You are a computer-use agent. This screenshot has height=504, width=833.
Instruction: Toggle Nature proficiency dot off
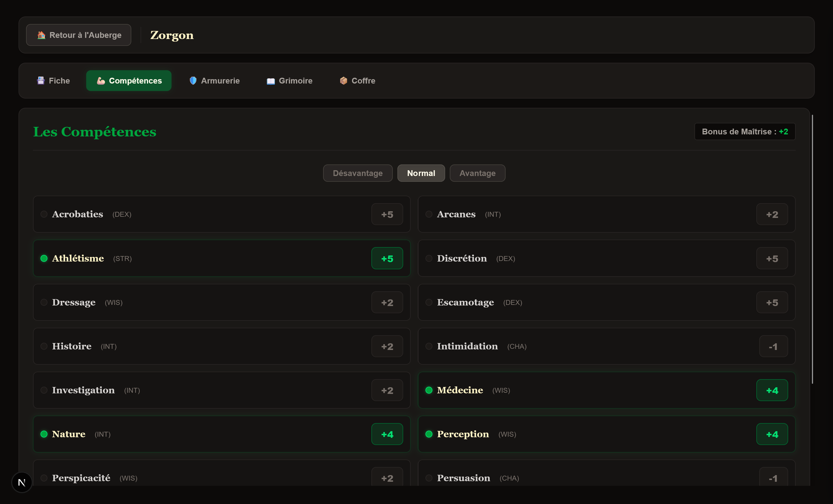pos(44,434)
